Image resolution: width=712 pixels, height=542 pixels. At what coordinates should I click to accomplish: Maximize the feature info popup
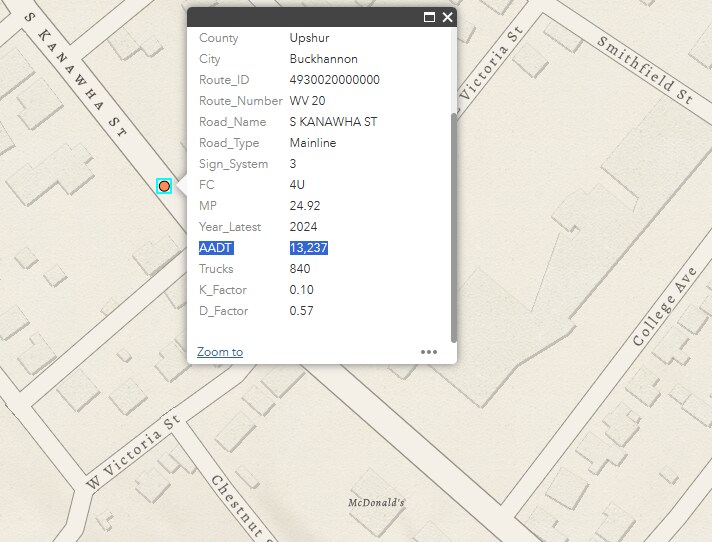[430, 17]
